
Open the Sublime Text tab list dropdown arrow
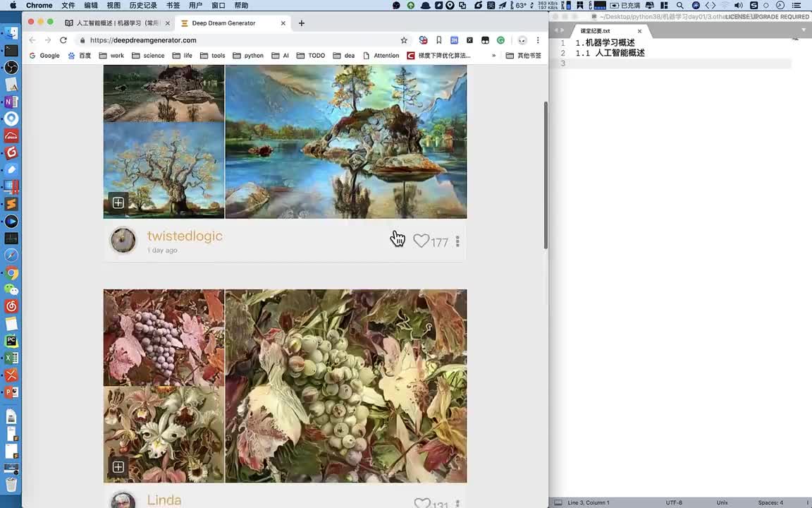(804, 30)
